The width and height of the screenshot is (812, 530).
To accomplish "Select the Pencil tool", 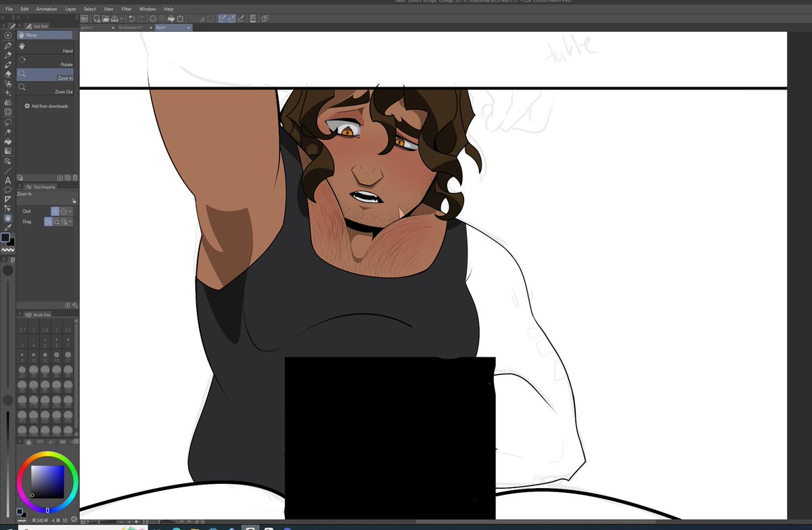I will tap(8, 55).
